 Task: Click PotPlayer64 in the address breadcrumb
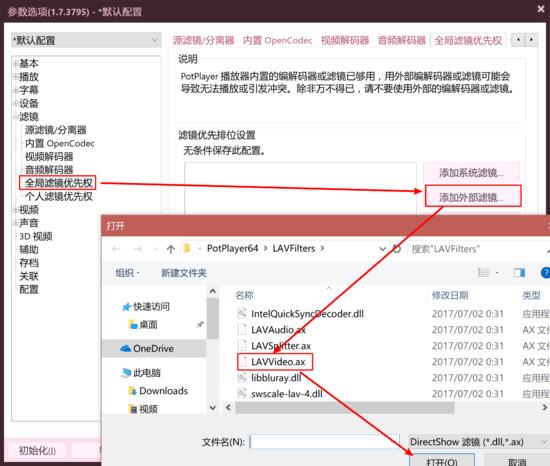point(233,248)
